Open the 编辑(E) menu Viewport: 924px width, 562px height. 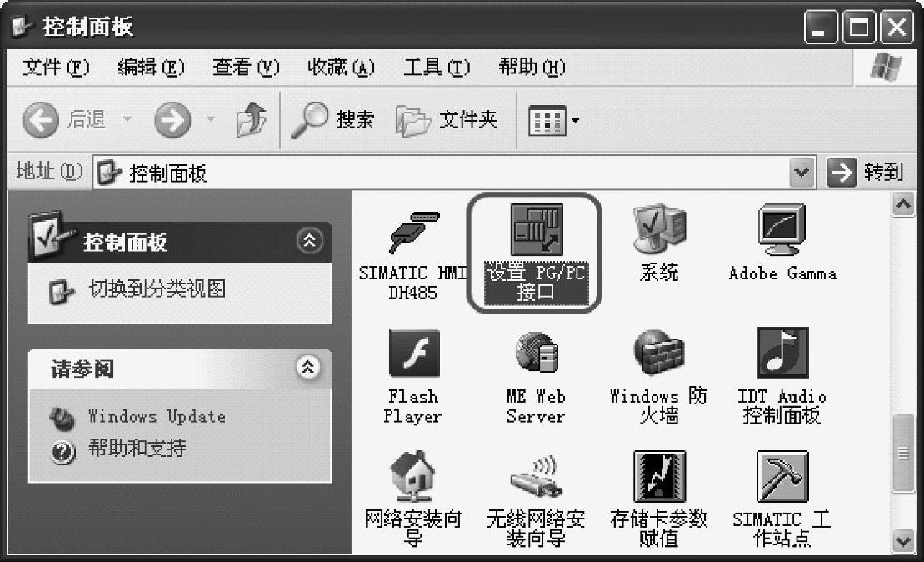pos(151,67)
